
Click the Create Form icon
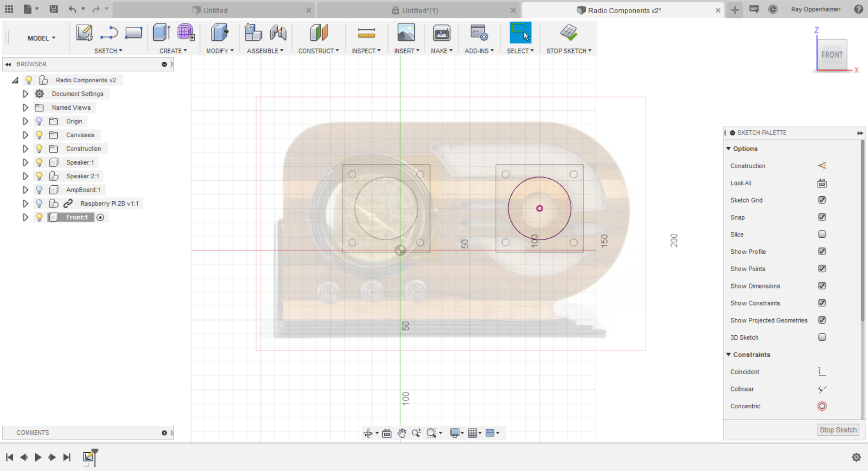click(186, 32)
